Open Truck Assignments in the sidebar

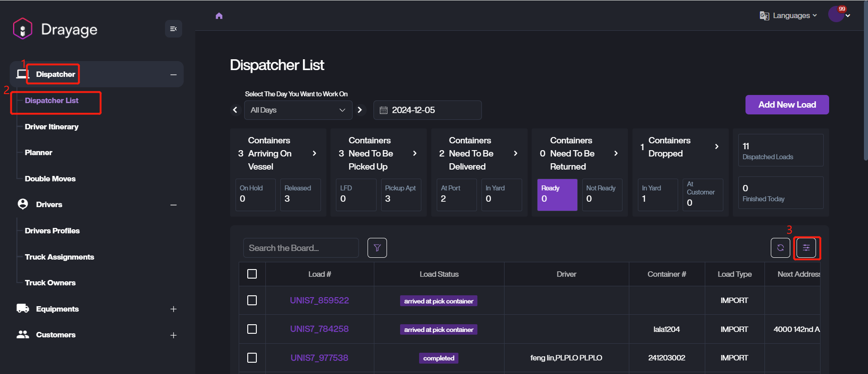point(59,257)
